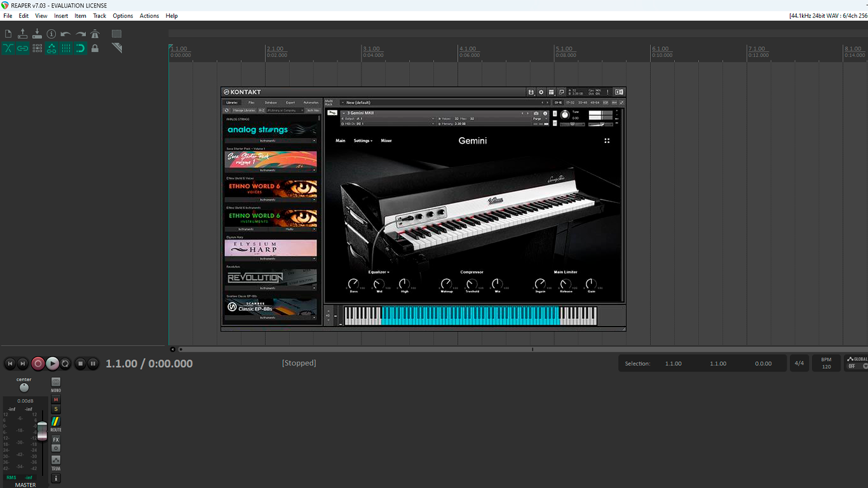Toggle master FX bypass power button
The image size is (868, 488).
pos(56,448)
